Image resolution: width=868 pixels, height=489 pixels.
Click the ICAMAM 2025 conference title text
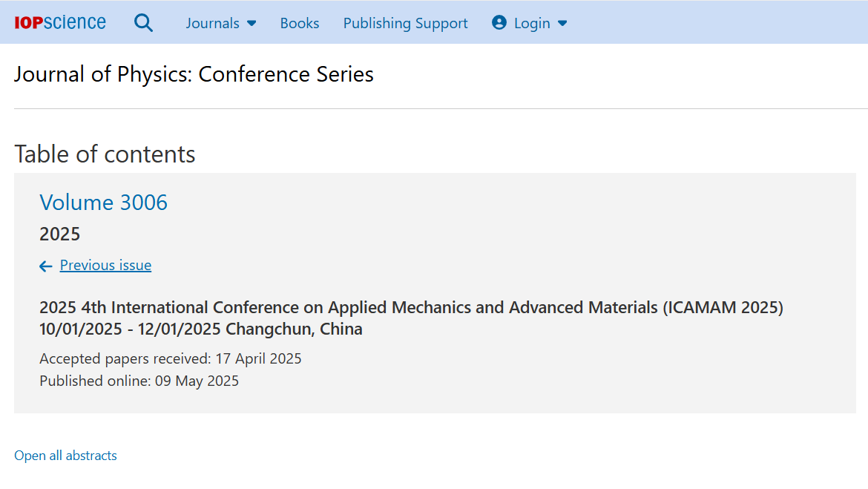(x=411, y=307)
